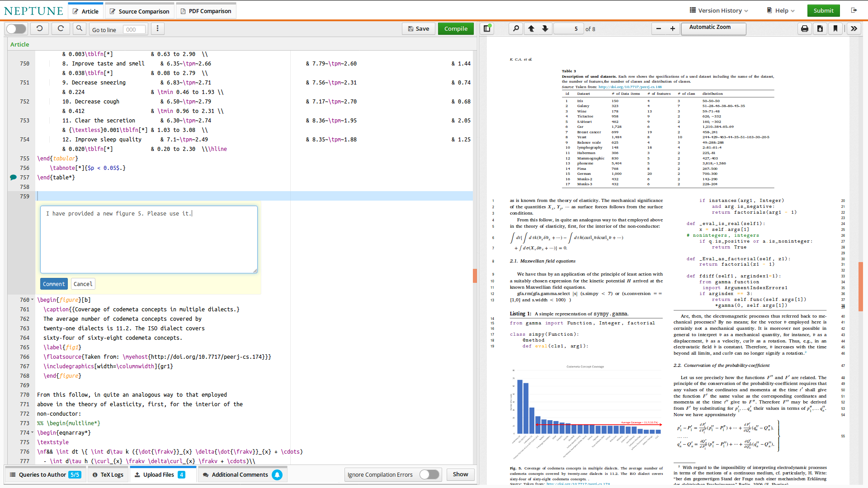The width and height of the screenshot is (868, 488).
Task: Toggle the switch left of undo
Action: click(17, 29)
